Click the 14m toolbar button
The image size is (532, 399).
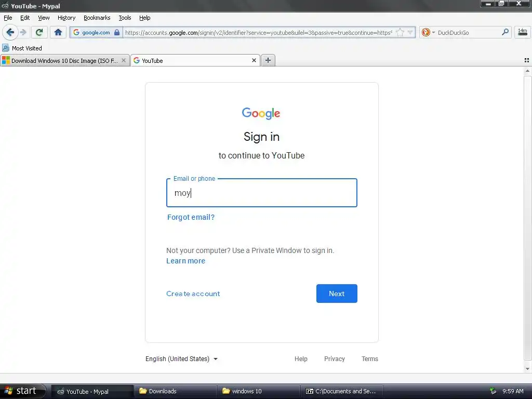click(x=522, y=32)
